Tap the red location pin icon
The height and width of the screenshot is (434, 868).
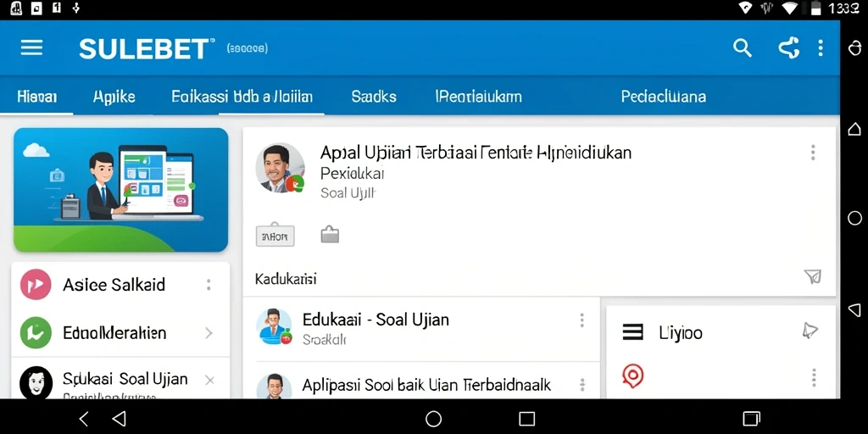pos(632,376)
